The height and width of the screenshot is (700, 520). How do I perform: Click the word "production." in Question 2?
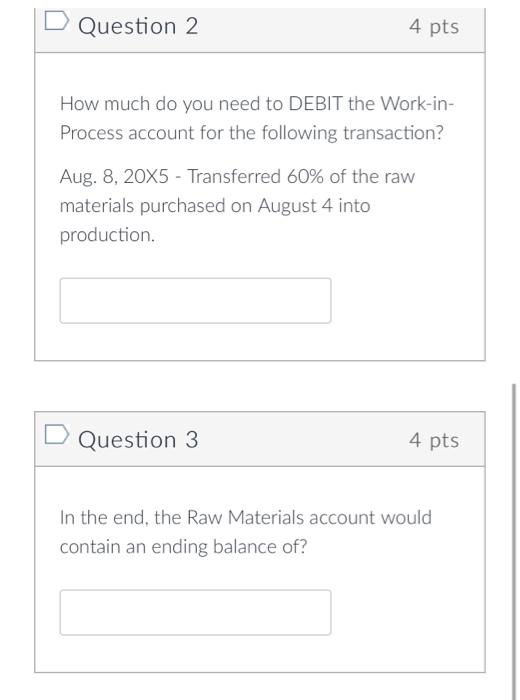point(107,235)
